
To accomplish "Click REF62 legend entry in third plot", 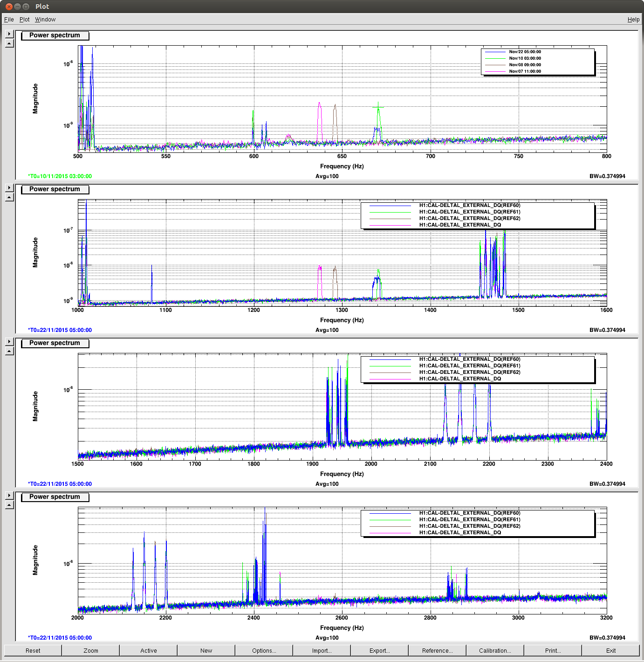I will point(470,372).
